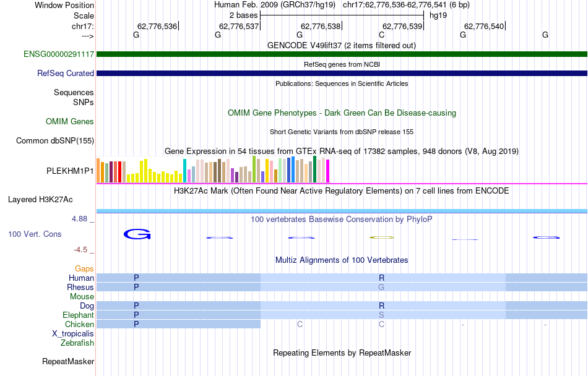Image resolution: width=588 pixels, height=376 pixels.
Task: Click G amino acid in Rhesus row
Action: 381,287
